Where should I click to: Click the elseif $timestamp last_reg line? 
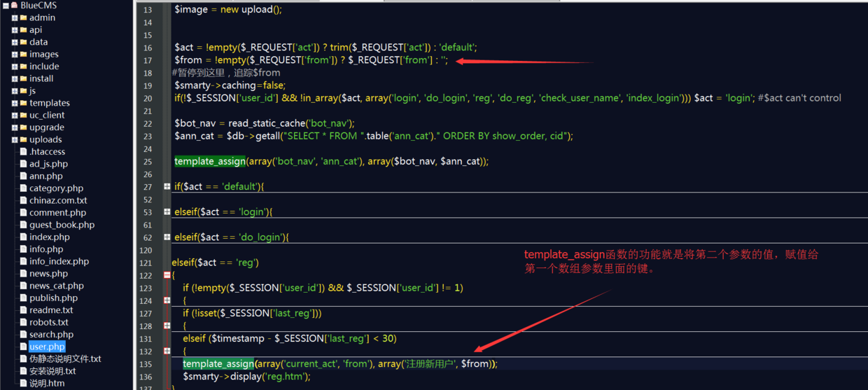point(290,339)
